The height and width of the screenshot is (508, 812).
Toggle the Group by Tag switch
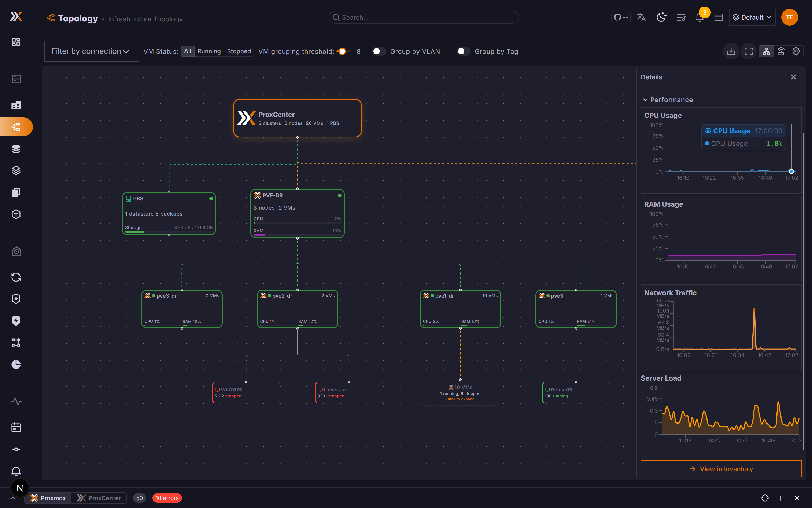464,51
